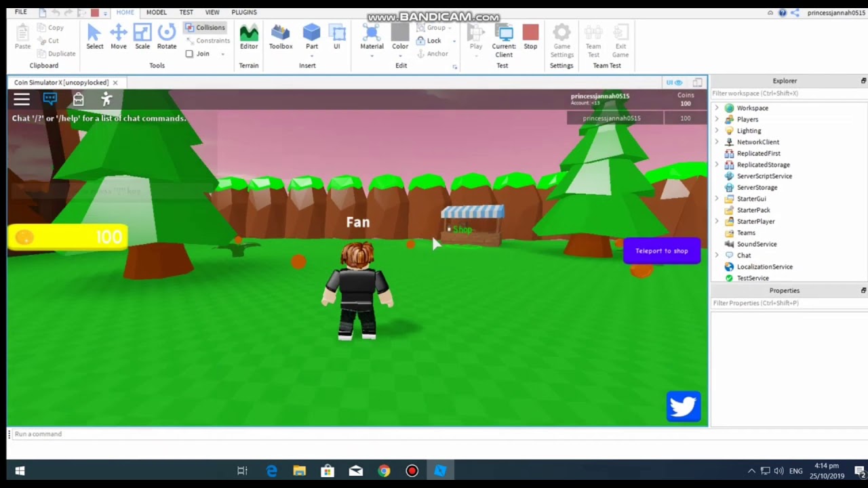Click the Twitter bird button

[x=683, y=406]
